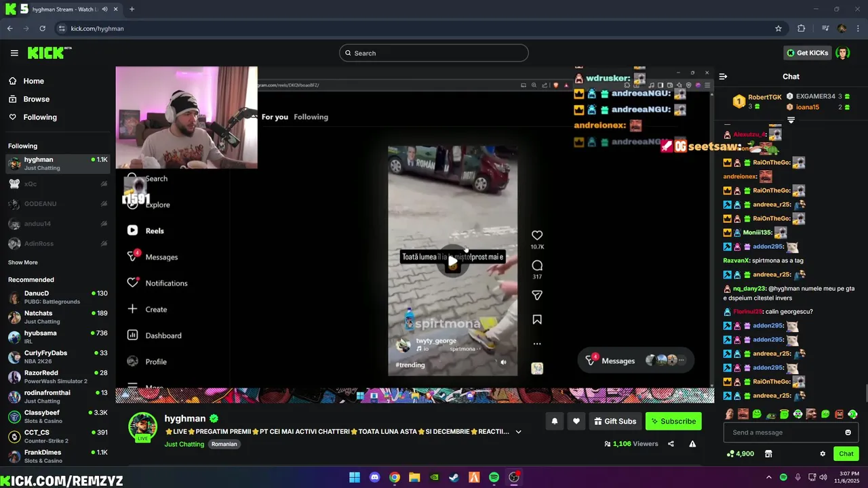Click the Romanian language tag
This screenshot has height=488, width=868.
point(224,444)
